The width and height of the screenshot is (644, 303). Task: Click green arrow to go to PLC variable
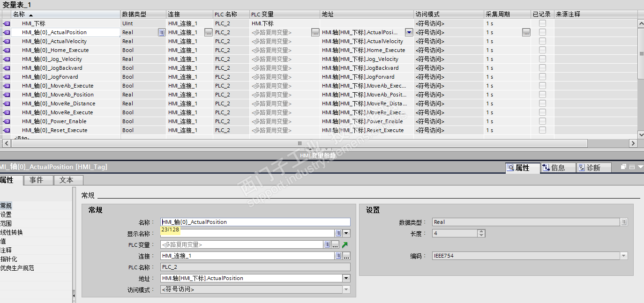pyautogui.click(x=345, y=244)
